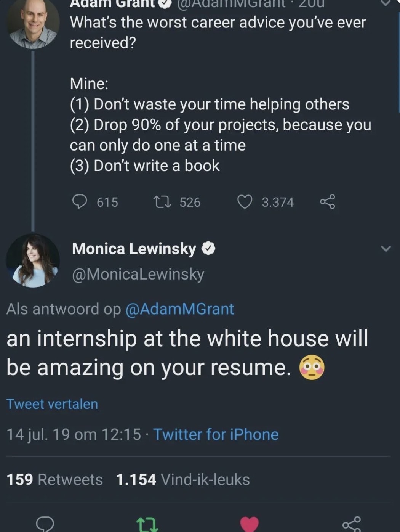Screen dimensions: 400x532
Task: Reply to Monica Lewinsky's tweet
Action: 45,524
